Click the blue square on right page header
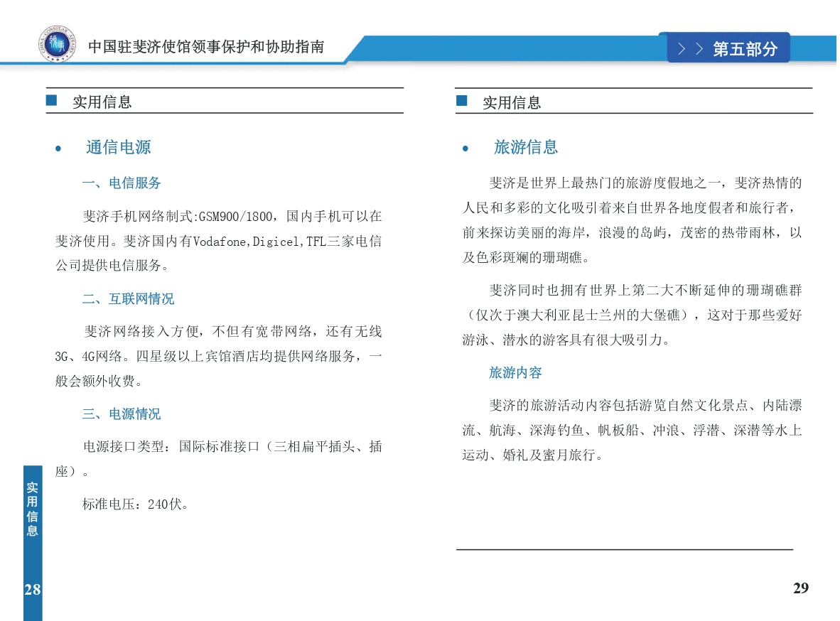This screenshot has height=621, width=840. tap(462, 101)
